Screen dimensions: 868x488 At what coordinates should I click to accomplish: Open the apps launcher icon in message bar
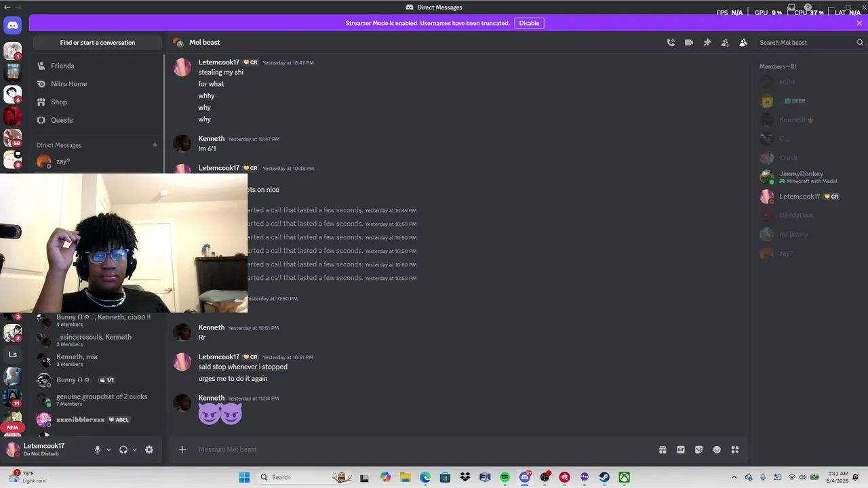[735, 449]
